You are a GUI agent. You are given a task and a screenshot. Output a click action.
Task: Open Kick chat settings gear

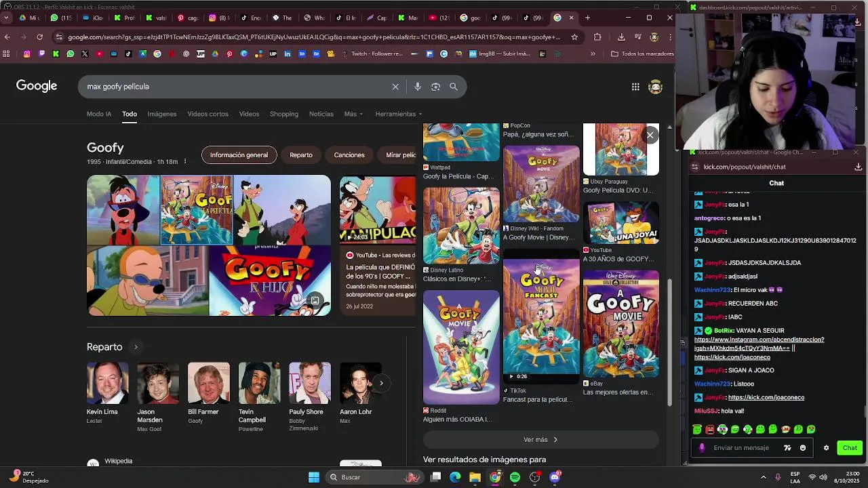(826, 448)
